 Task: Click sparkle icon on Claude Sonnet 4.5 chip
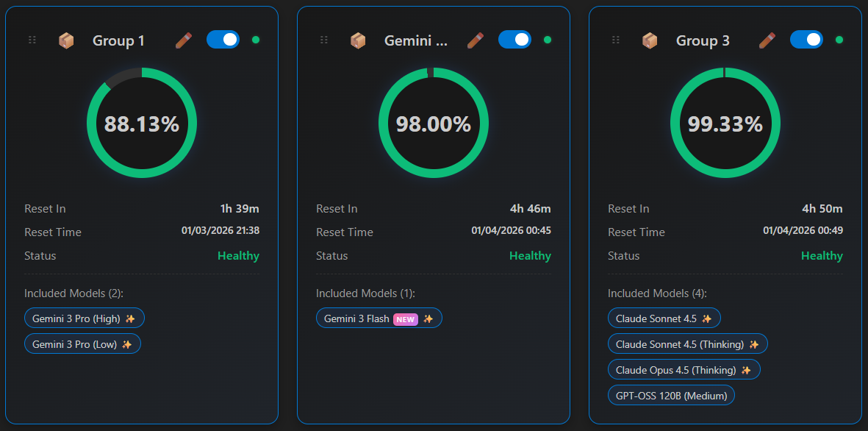click(706, 318)
